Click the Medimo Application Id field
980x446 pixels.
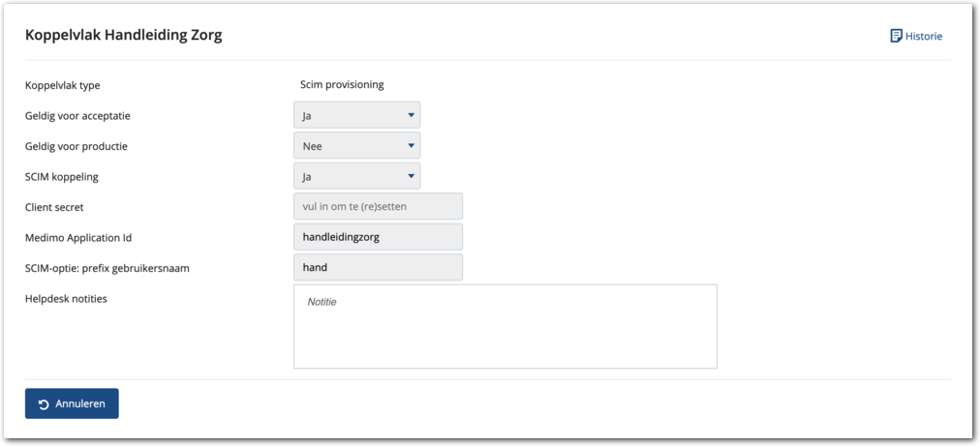click(x=378, y=237)
